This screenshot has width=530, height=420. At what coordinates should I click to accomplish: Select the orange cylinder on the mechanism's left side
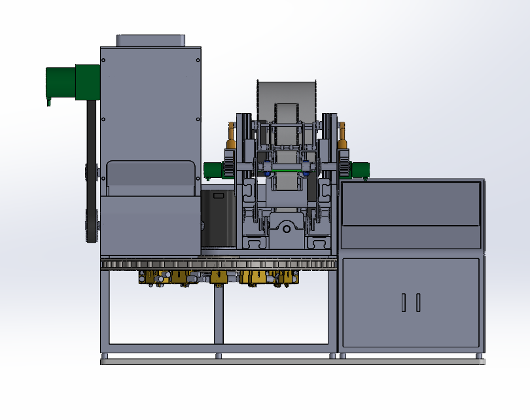click(x=231, y=136)
